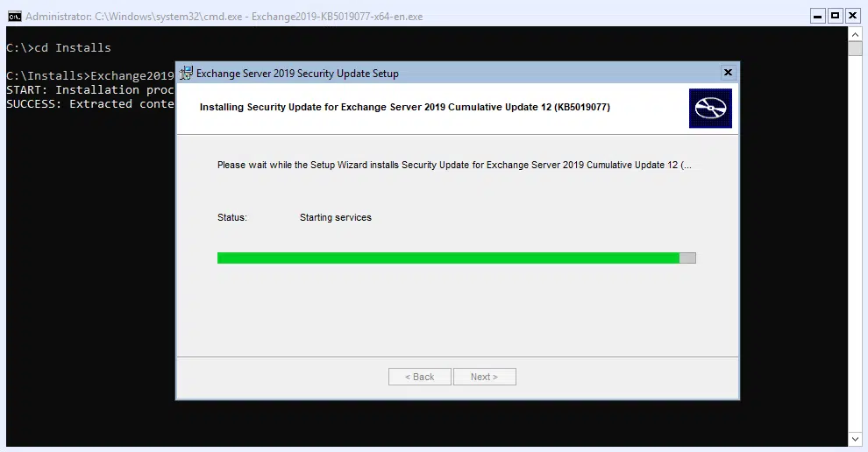Click the 'C:\Installs>Exchange2019' console line
The image size is (868, 452).
[x=90, y=76]
